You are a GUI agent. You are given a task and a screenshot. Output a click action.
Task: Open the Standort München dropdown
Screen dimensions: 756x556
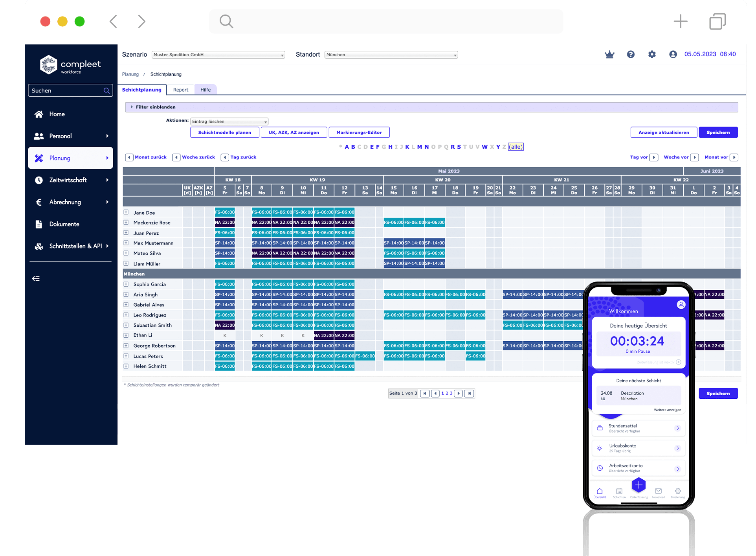click(x=391, y=55)
